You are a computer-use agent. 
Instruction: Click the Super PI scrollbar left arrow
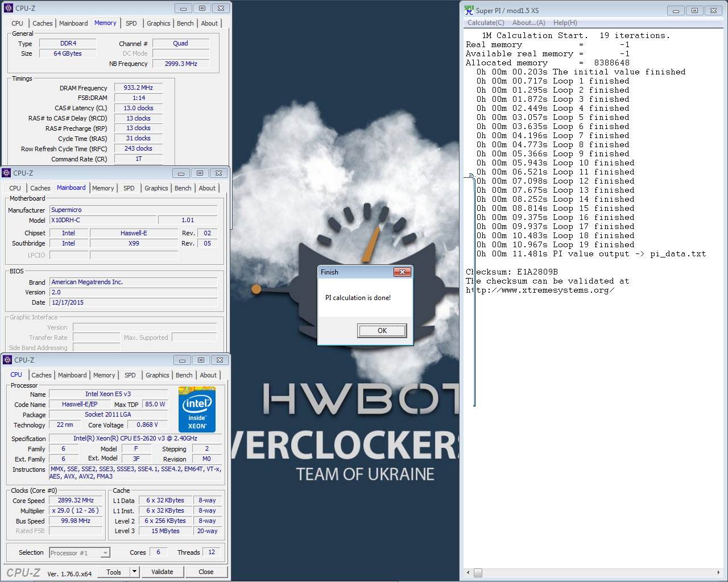469,573
